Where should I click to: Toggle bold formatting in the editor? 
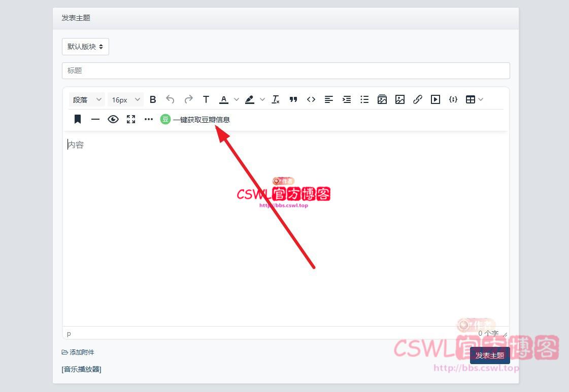[153, 99]
